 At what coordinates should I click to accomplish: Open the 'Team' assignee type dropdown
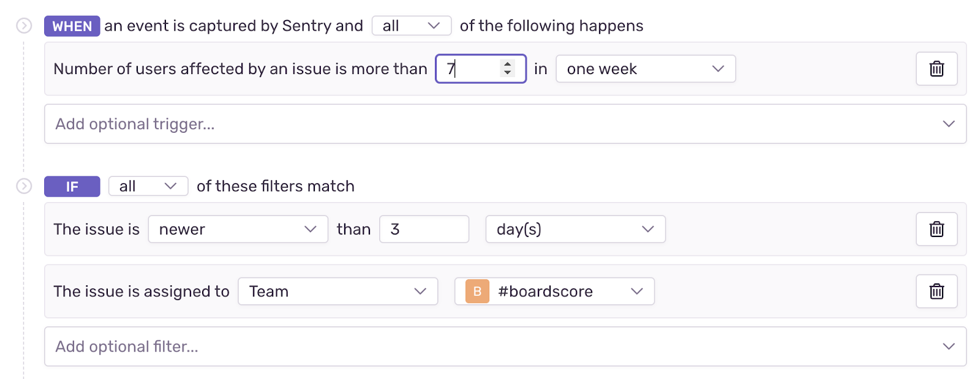tap(337, 291)
